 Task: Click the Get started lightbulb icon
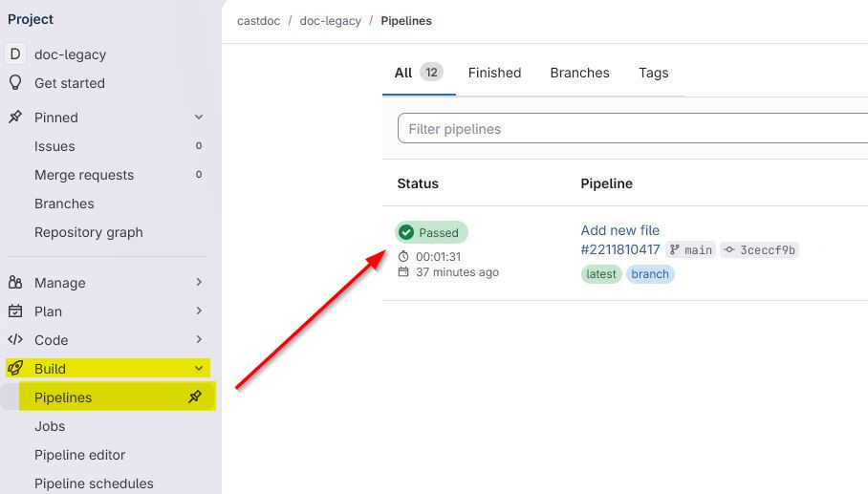pos(15,83)
